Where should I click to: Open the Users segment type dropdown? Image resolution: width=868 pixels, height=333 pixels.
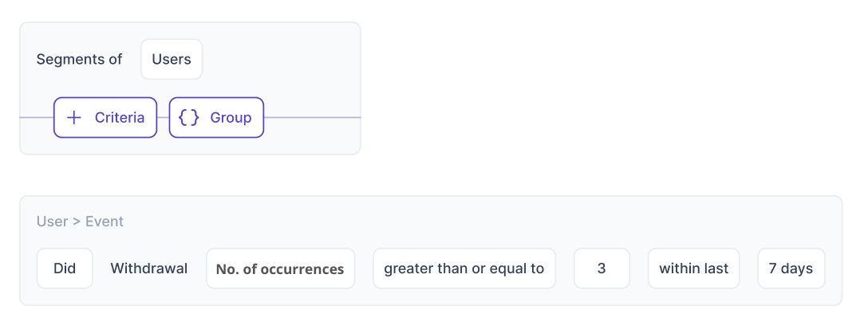click(172, 60)
